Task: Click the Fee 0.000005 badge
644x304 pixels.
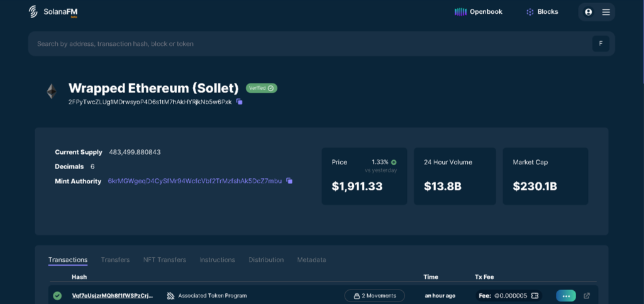Action: (509, 296)
